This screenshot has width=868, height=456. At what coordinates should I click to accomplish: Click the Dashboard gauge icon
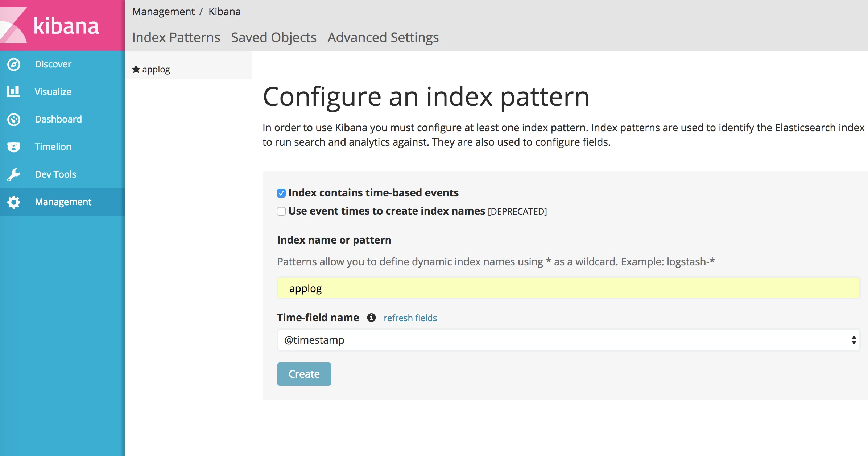point(14,119)
